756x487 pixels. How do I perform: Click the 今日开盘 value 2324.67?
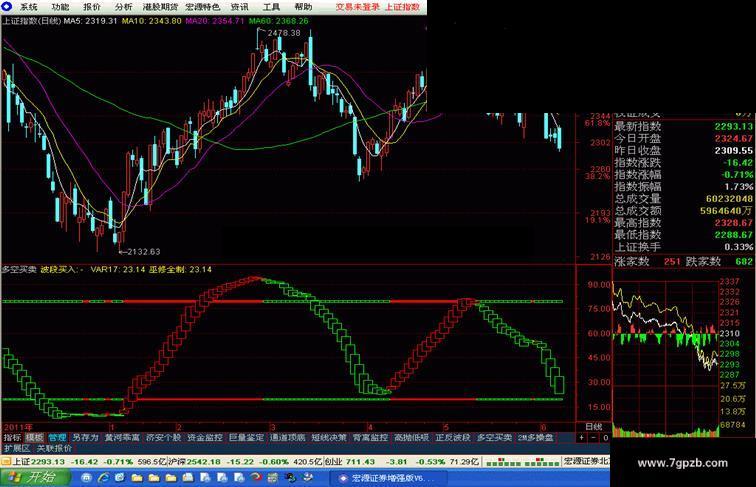click(x=733, y=138)
